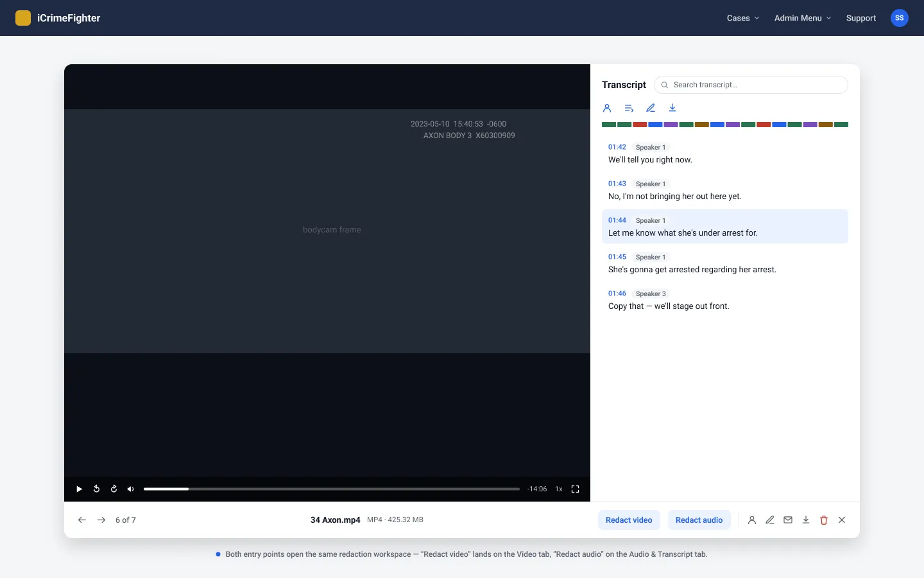This screenshot has height=578, width=924.
Task: Select "Let me know what she's under arrest for."
Action: click(x=683, y=233)
